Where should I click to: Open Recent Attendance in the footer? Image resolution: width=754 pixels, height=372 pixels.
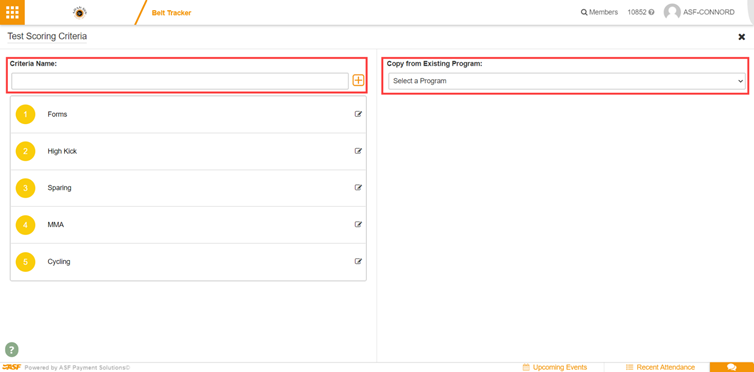[x=660, y=367]
